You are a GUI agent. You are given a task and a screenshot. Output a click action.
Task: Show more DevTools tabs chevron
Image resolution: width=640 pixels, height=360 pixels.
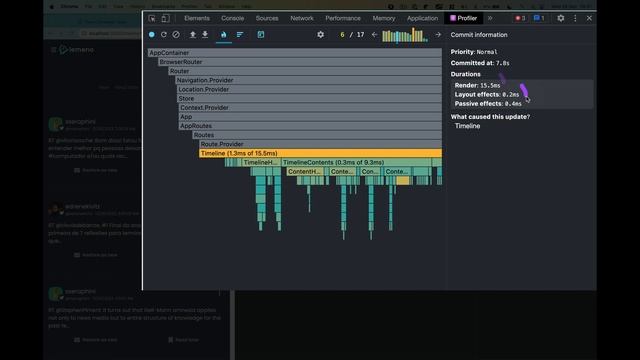[490, 18]
